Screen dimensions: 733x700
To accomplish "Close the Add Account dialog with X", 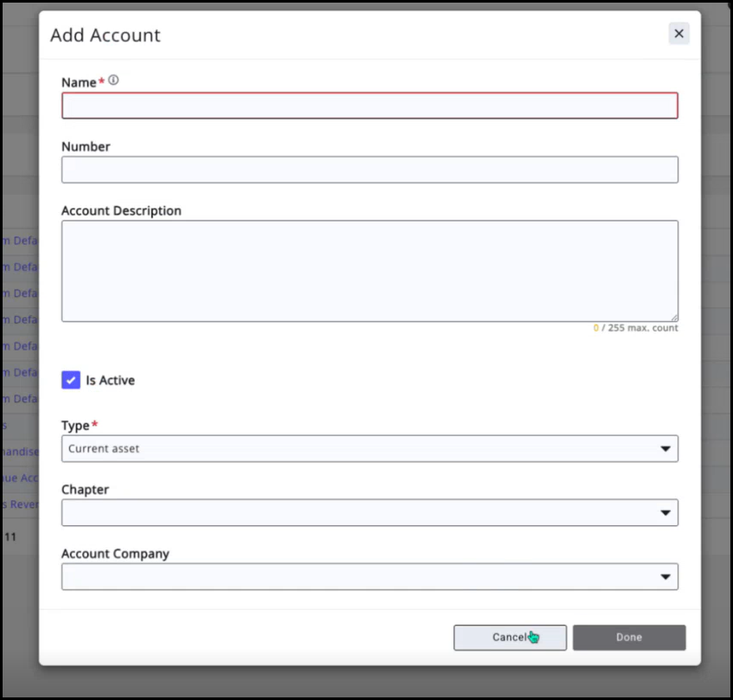I will [678, 34].
